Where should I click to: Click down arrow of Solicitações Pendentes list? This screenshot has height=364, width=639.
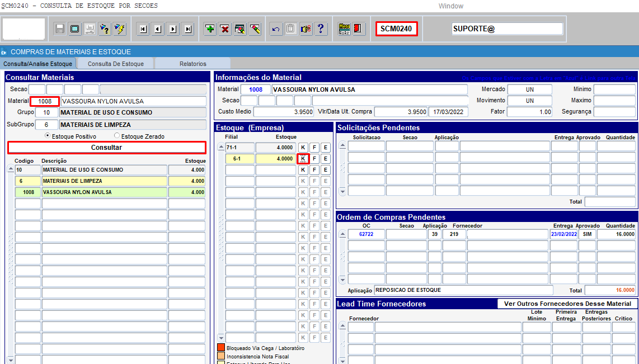coord(343,191)
